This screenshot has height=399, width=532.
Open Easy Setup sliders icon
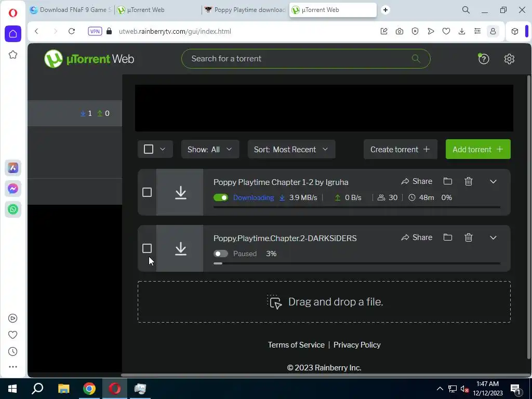click(x=477, y=31)
